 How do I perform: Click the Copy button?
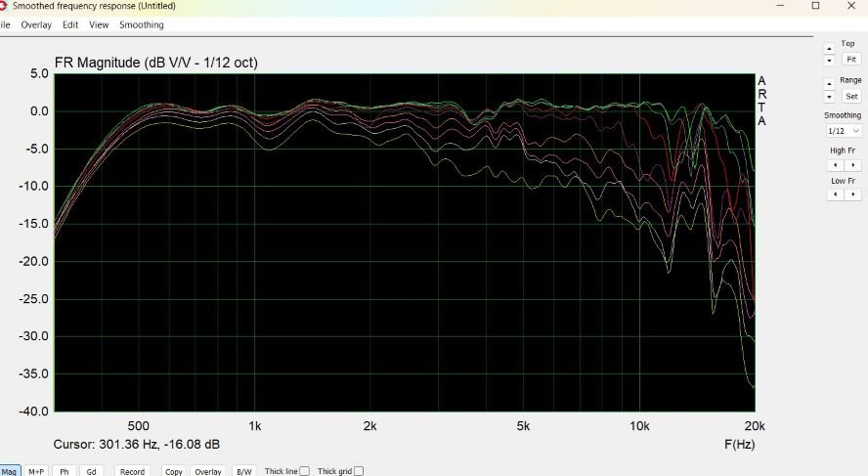pyautogui.click(x=173, y=471)
